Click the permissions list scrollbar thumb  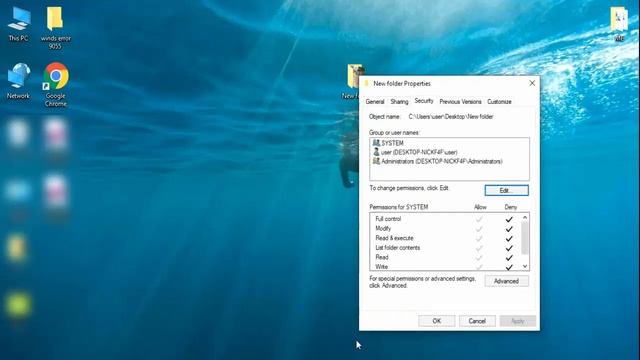[x=525, y=238]
